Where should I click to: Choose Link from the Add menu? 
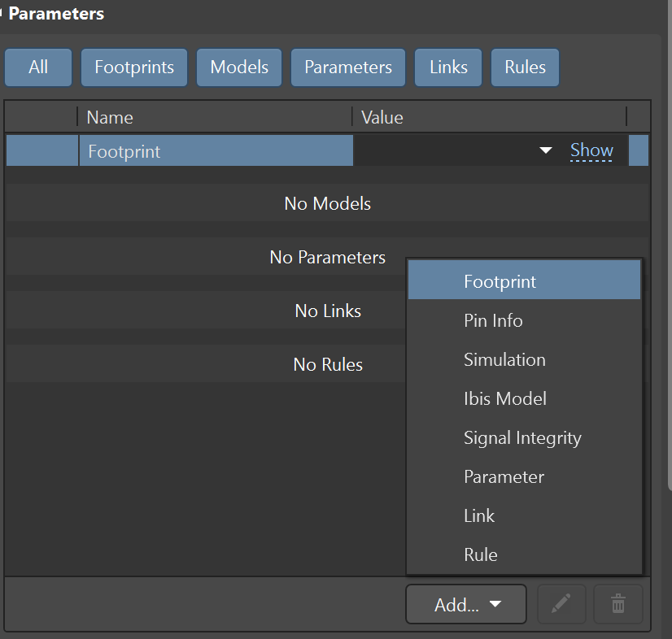tap(479, 516)
